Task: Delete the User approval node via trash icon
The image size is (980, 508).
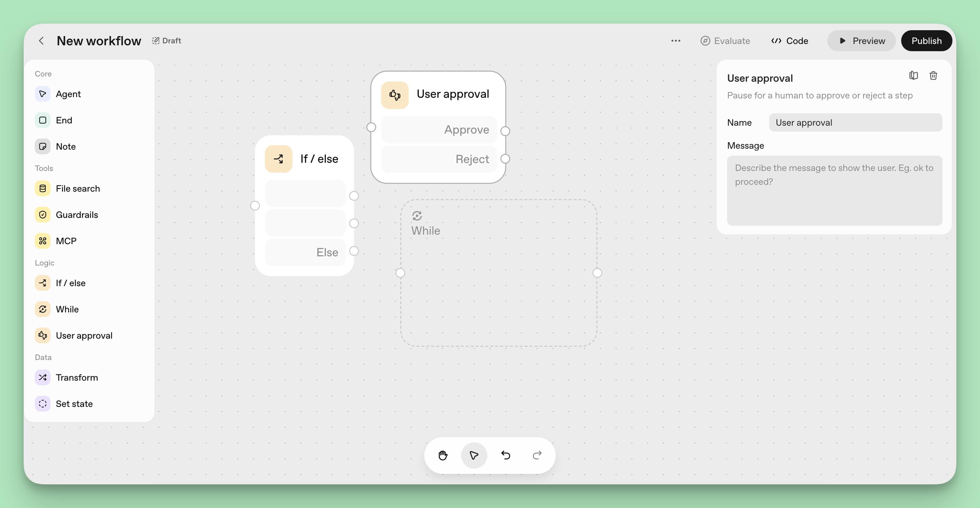Action: point(933,75)
